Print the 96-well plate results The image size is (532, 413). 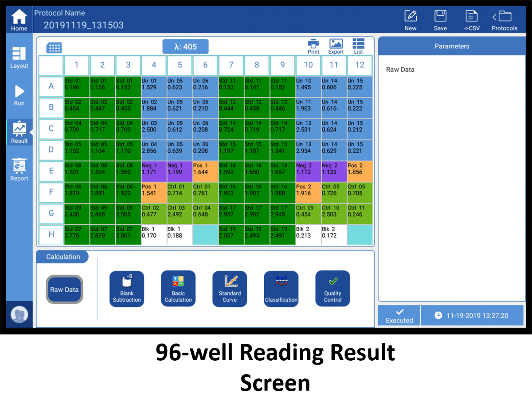click(x=313, y=46)
